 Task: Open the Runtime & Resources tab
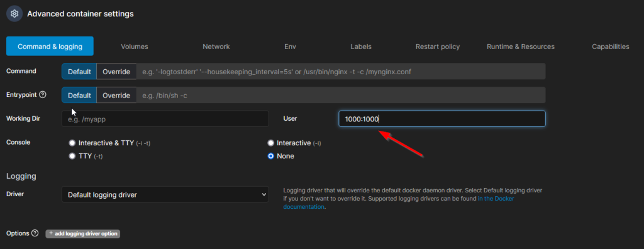click(520, 47)
